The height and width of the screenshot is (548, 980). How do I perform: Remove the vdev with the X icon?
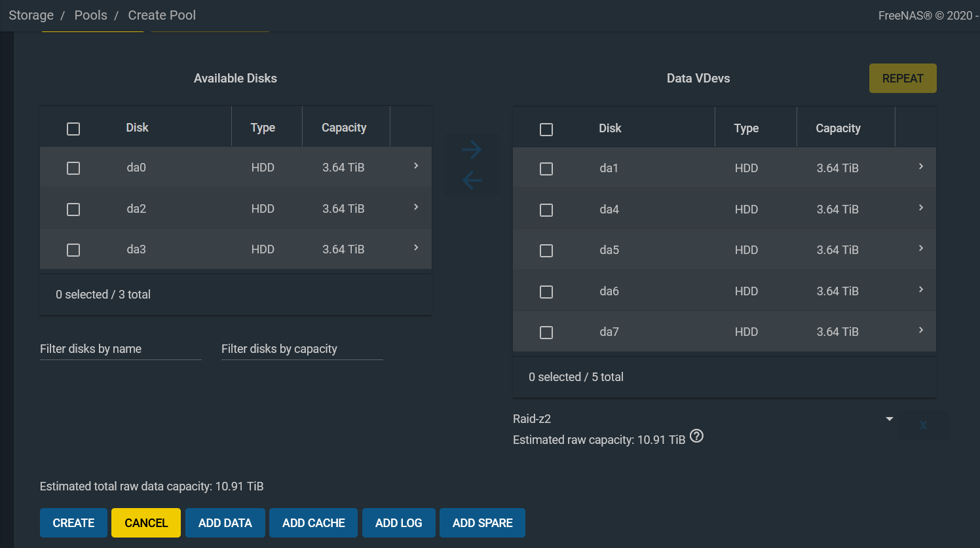click(922, 426)
